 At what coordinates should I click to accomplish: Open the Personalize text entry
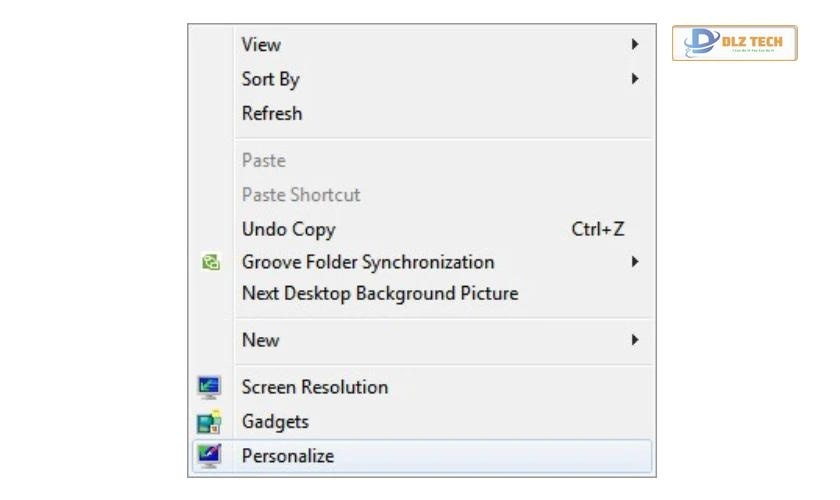click(287, 456)
